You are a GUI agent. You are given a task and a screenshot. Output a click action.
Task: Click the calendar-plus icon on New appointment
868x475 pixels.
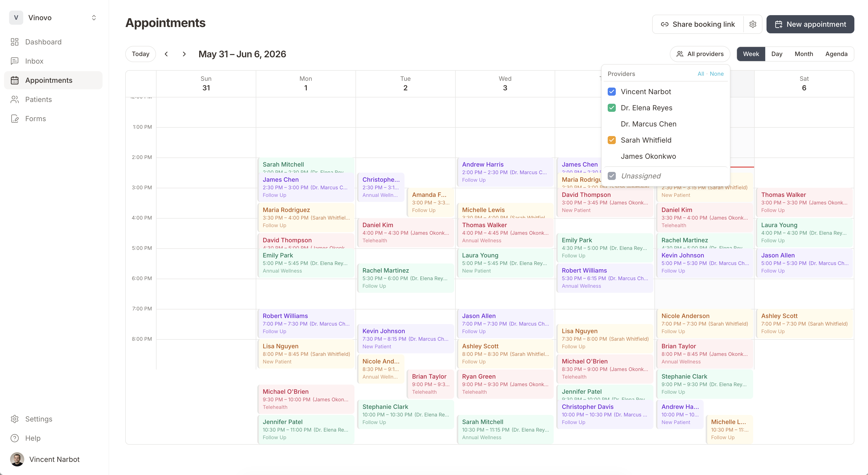tap(778, 24)
